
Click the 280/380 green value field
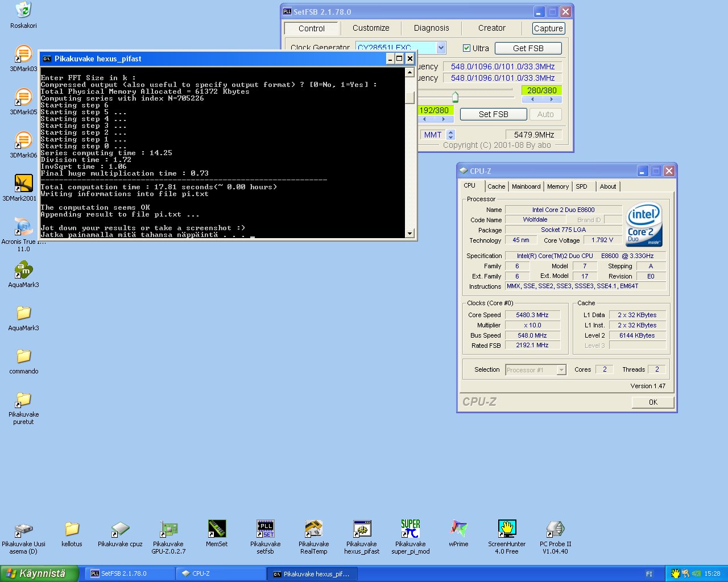coord(541,90)
